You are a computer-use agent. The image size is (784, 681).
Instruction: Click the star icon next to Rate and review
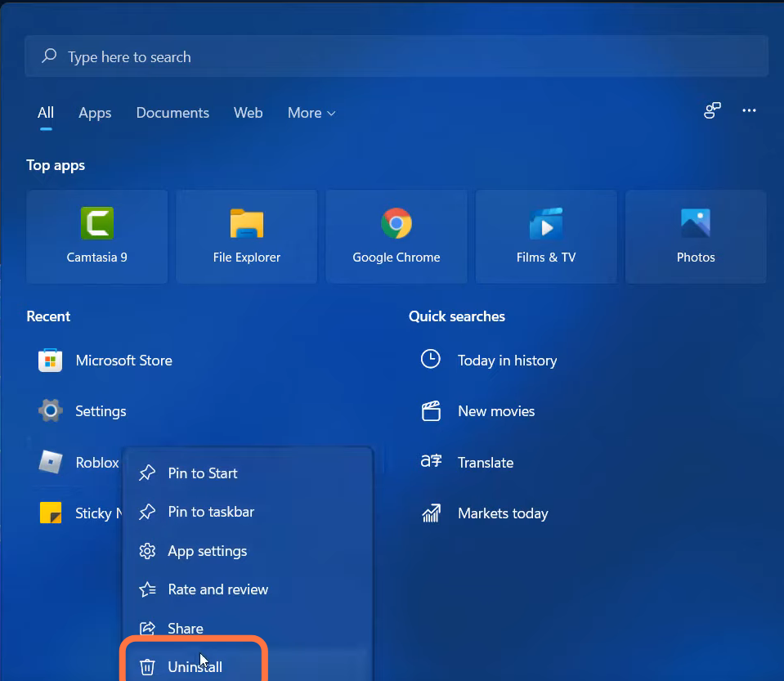click(x=147, y=589)
